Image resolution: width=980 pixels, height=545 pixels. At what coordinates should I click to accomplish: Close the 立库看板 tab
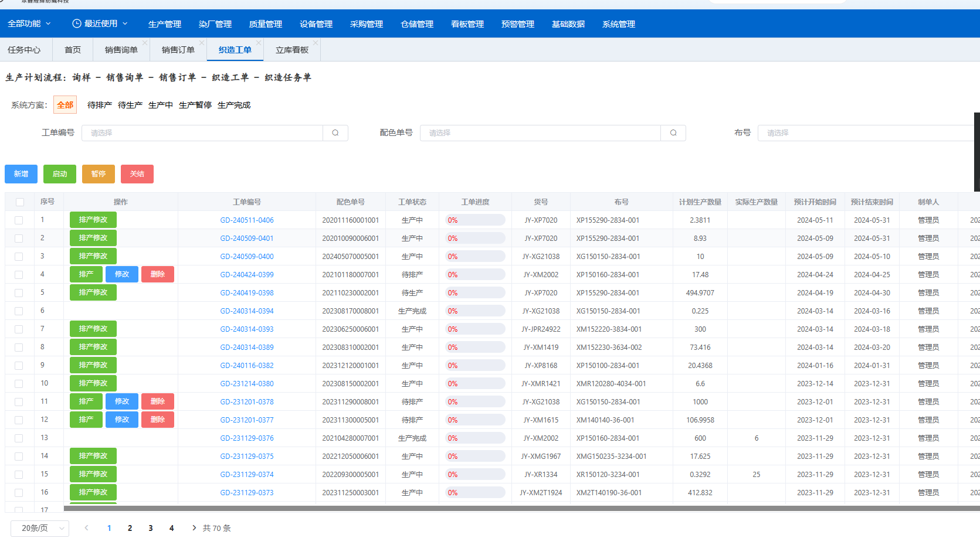[316, 43]
